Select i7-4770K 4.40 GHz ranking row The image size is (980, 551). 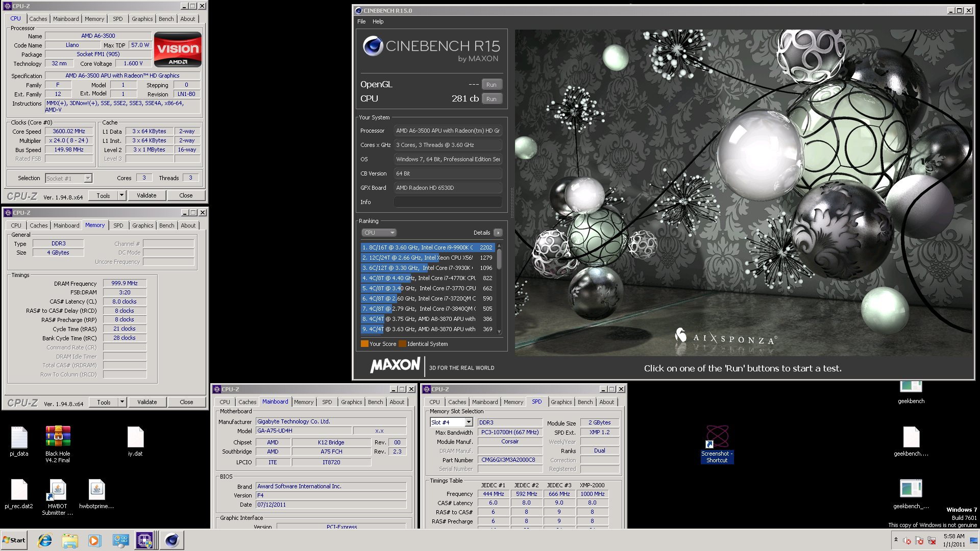point(427,278)
